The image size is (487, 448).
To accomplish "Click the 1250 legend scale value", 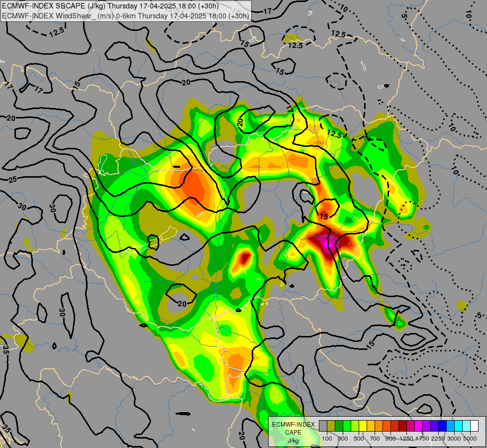I will pos(406,439).
